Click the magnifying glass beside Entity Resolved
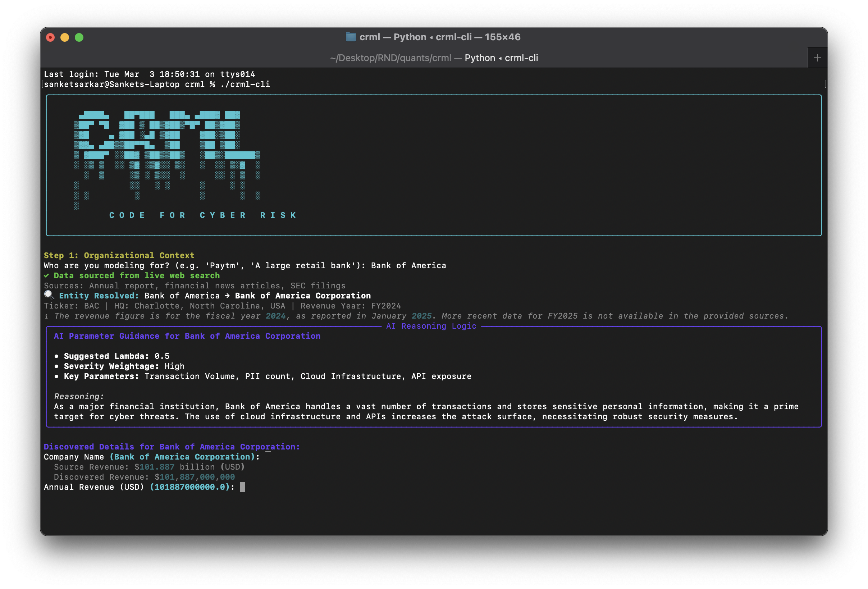This screenshot has width=868, height=589. (49, 295)
